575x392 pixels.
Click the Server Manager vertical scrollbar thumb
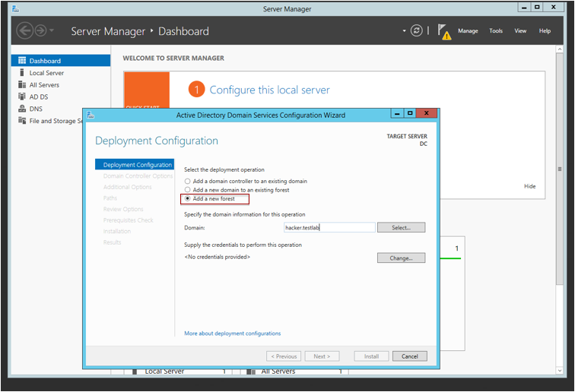tap(559, 169)
